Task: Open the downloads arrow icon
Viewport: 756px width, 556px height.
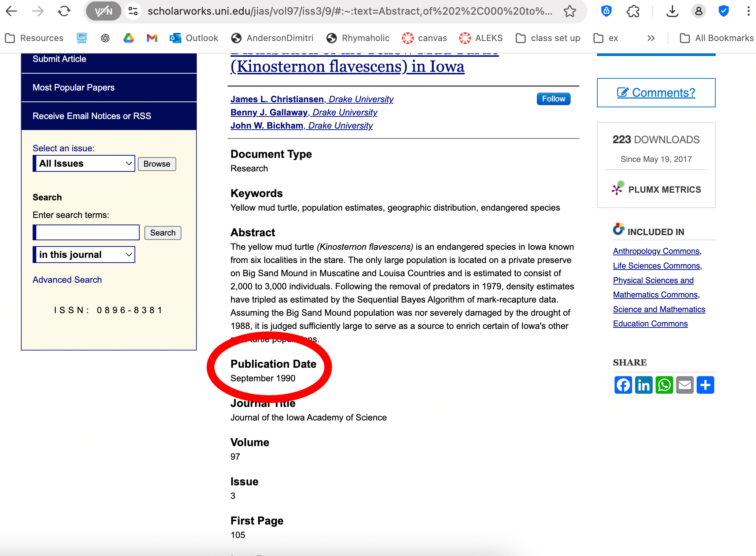Action: coord(672,11)
